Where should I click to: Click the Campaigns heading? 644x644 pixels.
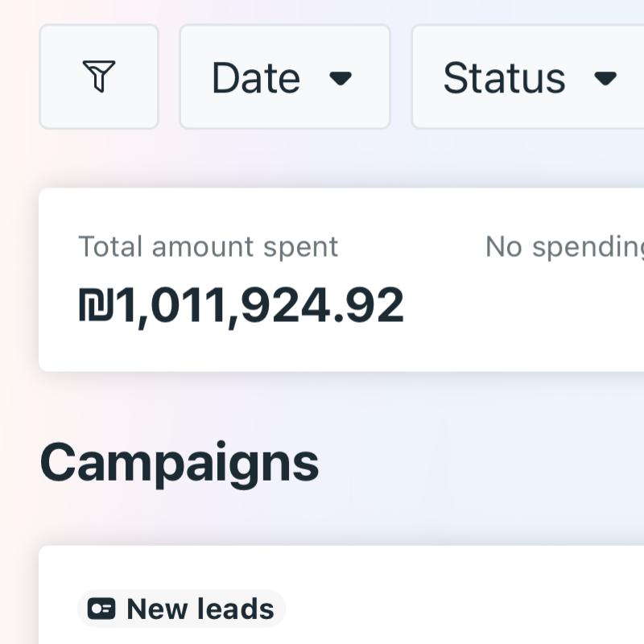180,463
